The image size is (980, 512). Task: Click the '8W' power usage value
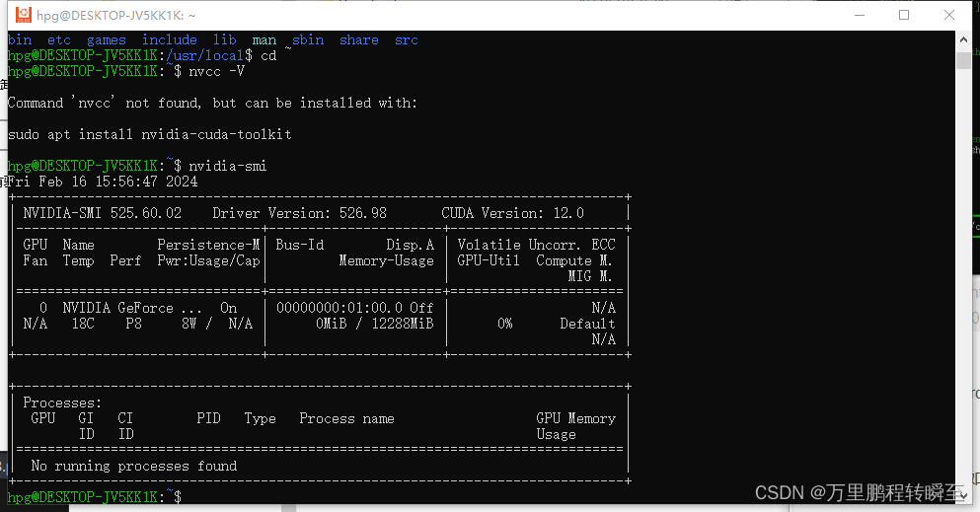click(189, 324)
